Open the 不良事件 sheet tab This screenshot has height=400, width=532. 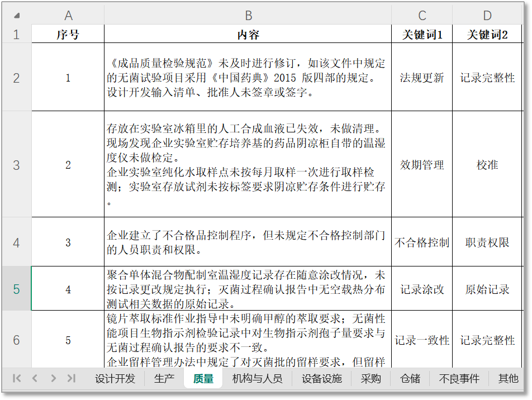(x=459, y=378)
